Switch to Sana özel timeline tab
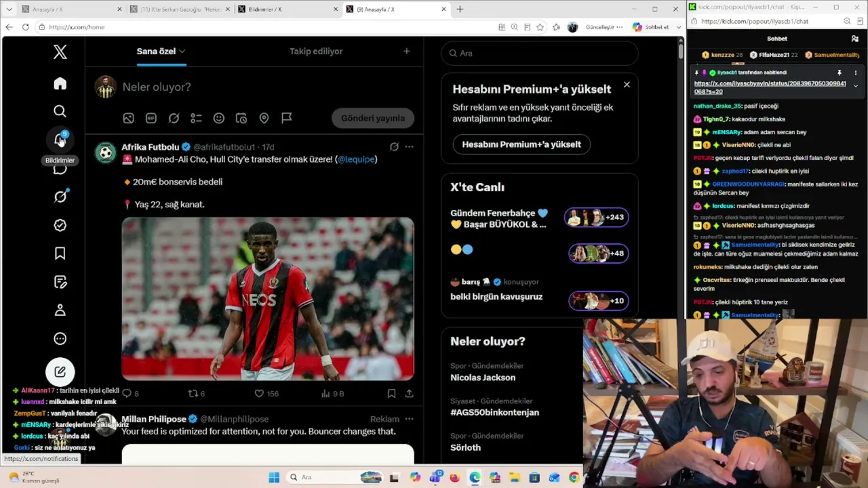Viewport: 868px width, 488px height. [x=161, y=52]
